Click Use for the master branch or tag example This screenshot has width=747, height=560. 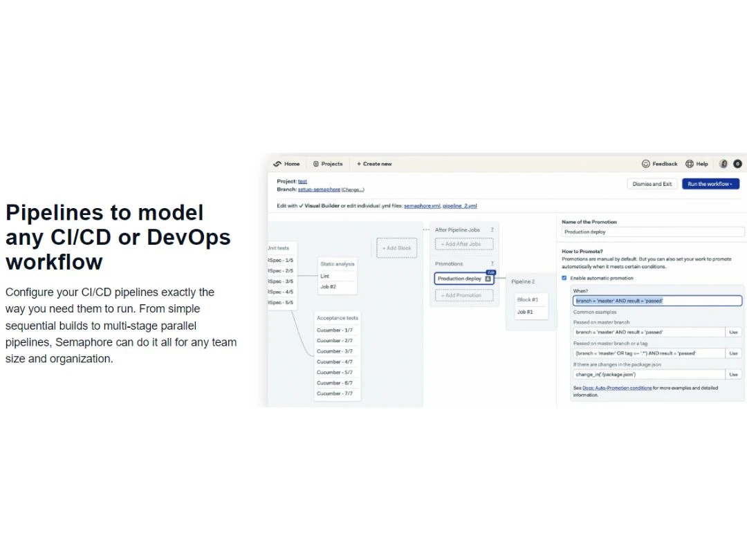tap(733, 353)
